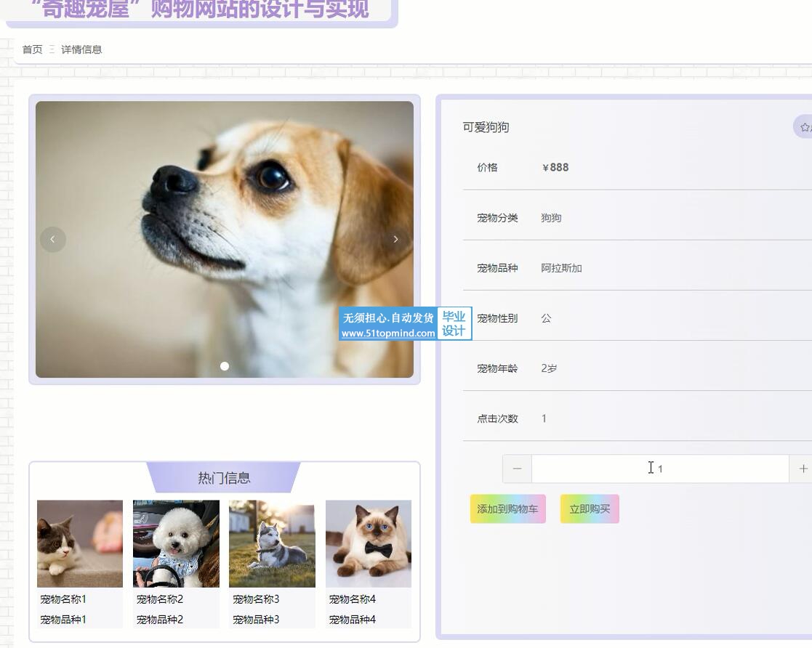This screenshot has width=812, height=648.
Task: Click the 点击次数 label
Action: coord(498,418)
